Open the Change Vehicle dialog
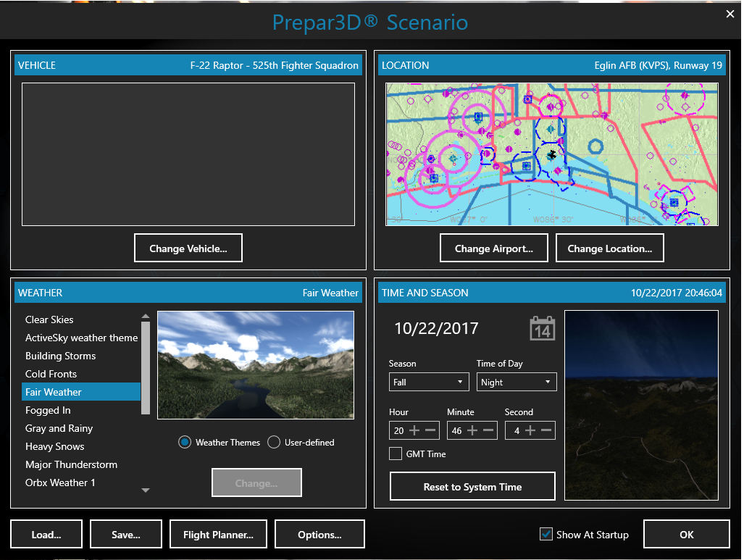744x560 pixels. [x=188, y=247]
